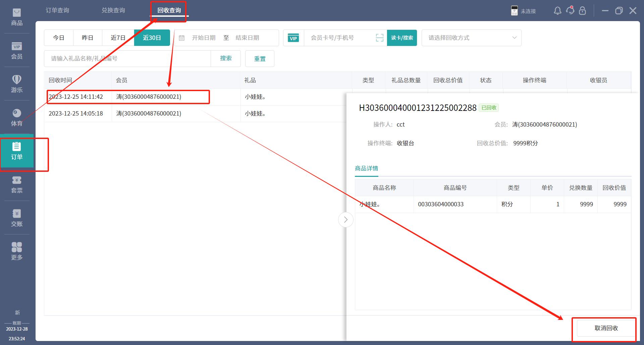
Task: Click the lock screen icon
Action: 583,11
